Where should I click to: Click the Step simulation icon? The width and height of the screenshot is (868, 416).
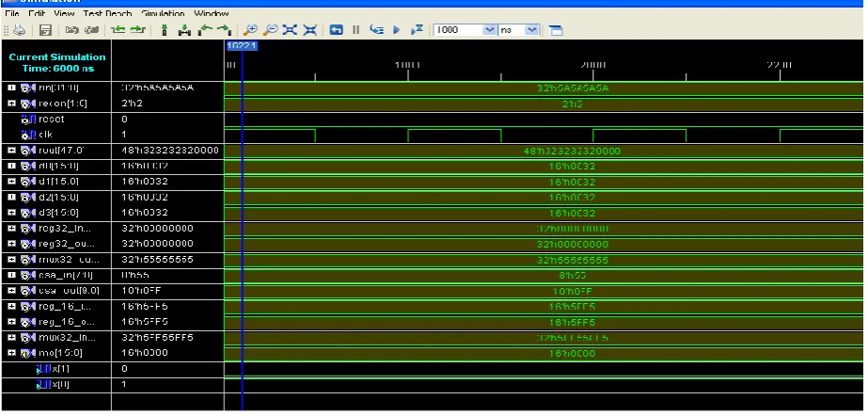[x=377, y=30]
